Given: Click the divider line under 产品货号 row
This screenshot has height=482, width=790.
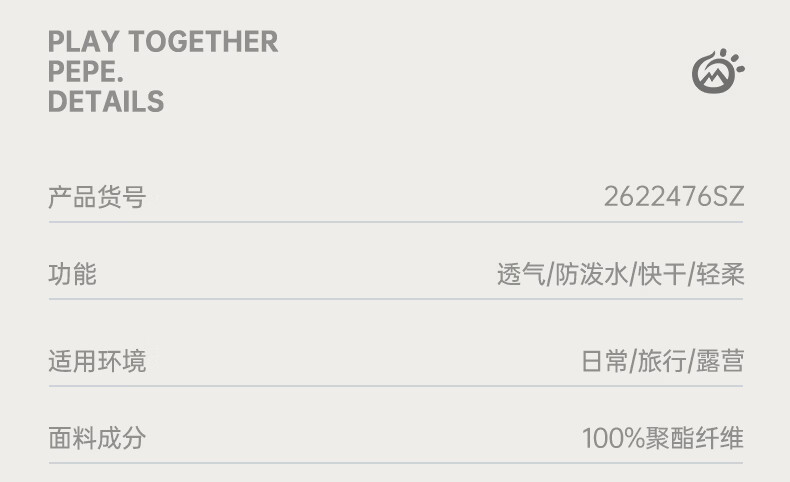Looking at the screenshot, I should tap(396, 221).
